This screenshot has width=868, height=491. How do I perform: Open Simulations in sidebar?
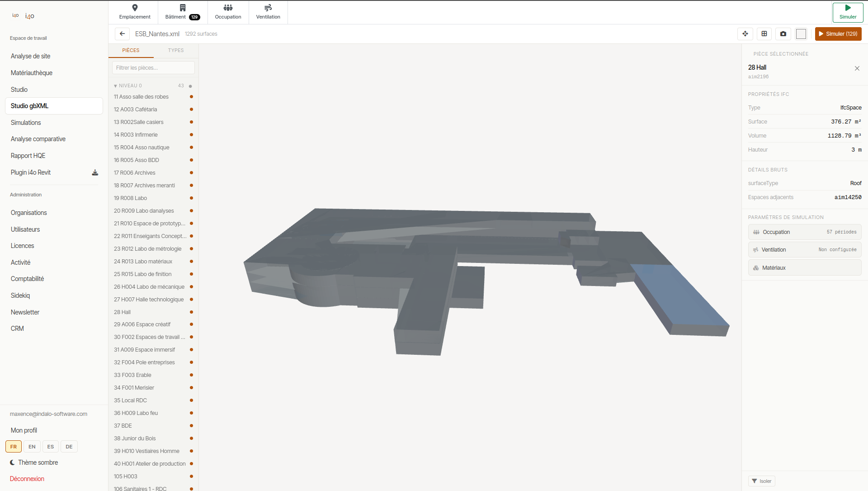tap(54, 123)
